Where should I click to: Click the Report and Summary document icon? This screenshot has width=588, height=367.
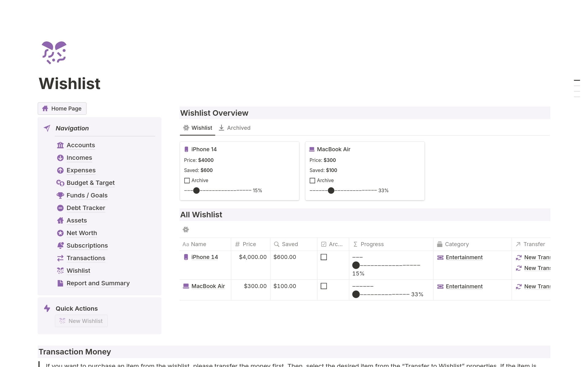coord(60,283)
